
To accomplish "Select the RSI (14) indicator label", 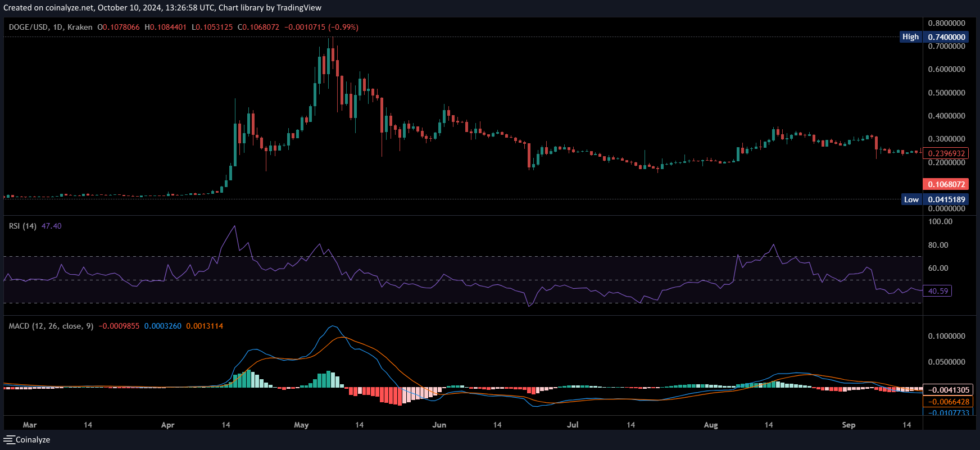I will 22,226.
